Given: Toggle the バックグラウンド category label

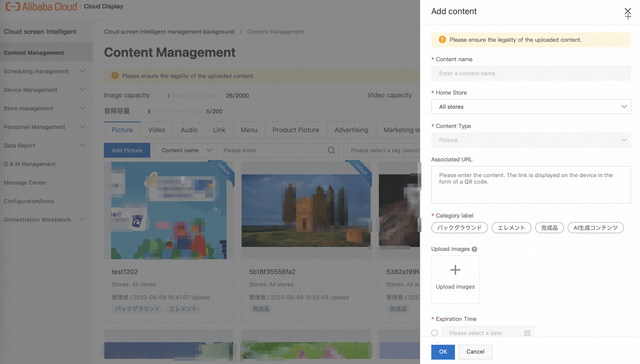Looking at the screenshot, I should pyautogui.click(x=459, y=228).
